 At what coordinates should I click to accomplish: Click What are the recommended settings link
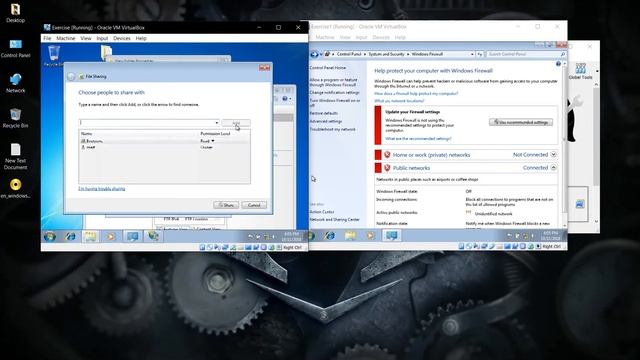tap(418, 139)
